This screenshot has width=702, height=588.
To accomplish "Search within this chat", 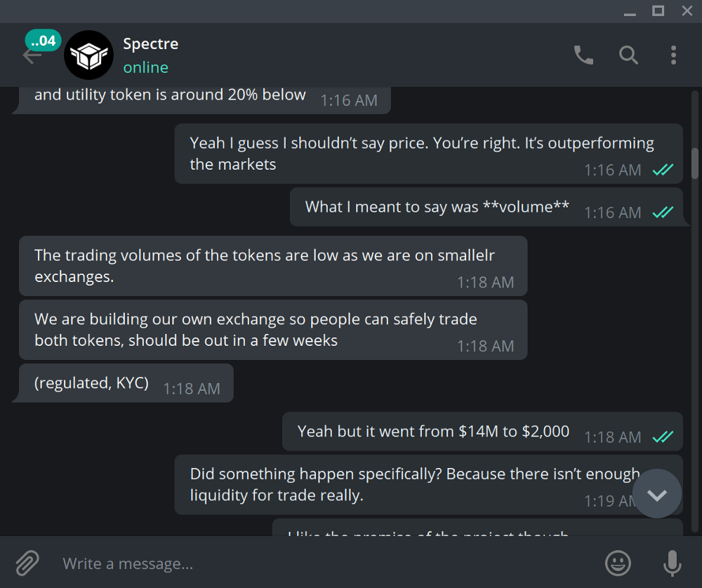I will tap(628, 55).
